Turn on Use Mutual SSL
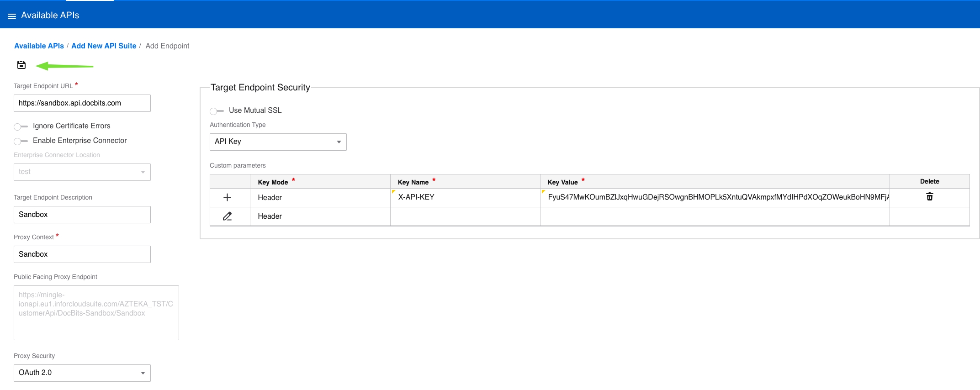Image resolution: width=980 pixels, height=390 pixels. [x=217, y=111]
